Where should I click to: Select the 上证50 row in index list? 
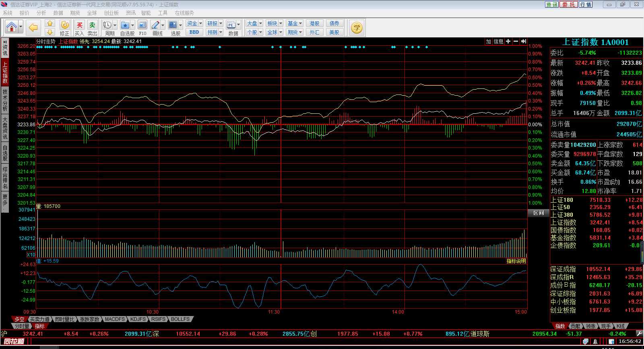[596, 207]
